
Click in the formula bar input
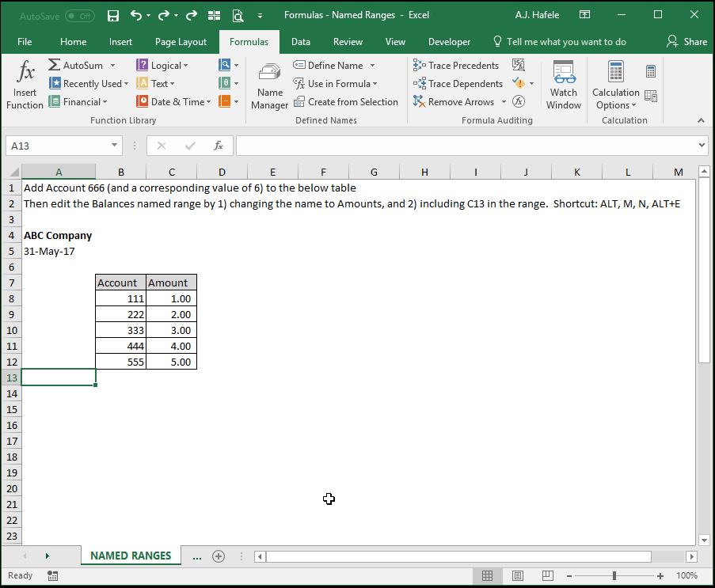click(x=466, y=146)
